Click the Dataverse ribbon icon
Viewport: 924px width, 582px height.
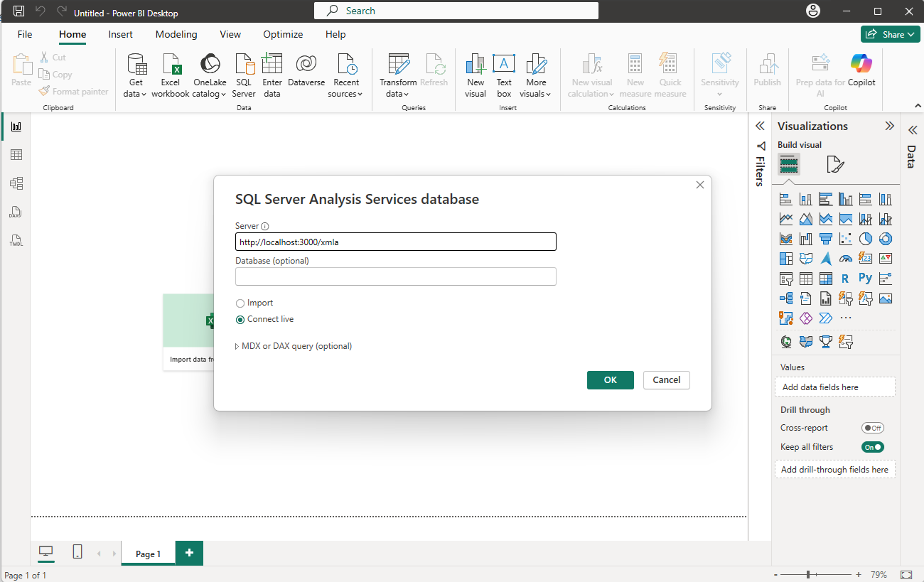click(x=306, y=70)
